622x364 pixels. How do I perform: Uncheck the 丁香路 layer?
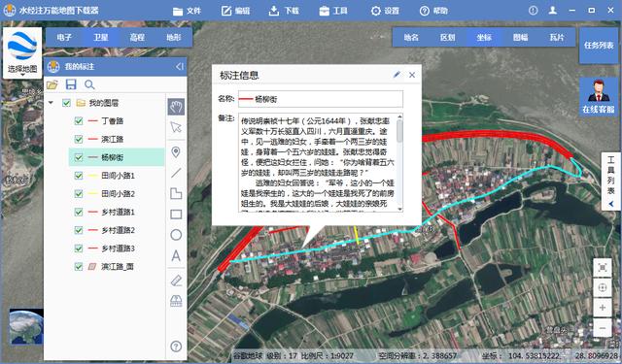coord(79,120)
